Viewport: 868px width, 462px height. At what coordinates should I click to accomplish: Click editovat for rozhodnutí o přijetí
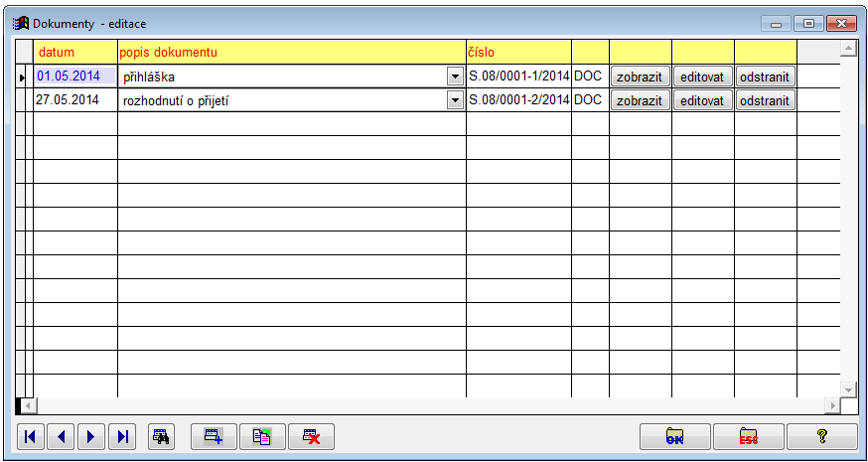[703, 100]
